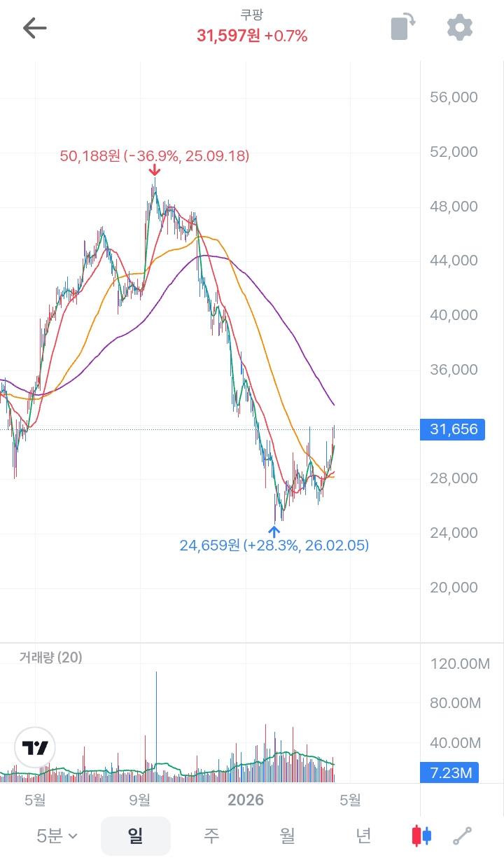Image resolution: width=504 pixels, height=867 pixels.
Task: Switch to the 주 weekly tab
Action: [211, 835]
